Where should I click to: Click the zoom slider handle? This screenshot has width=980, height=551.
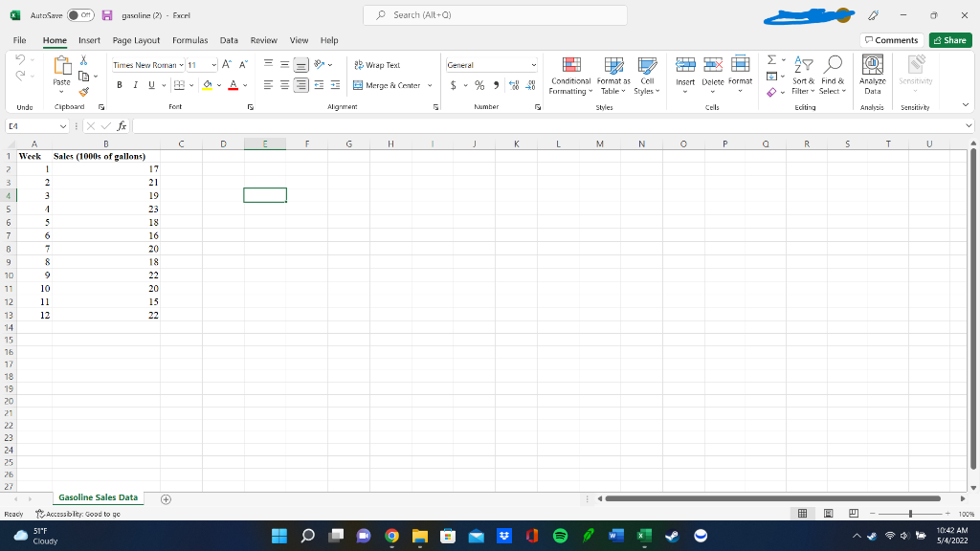(911, 514)
